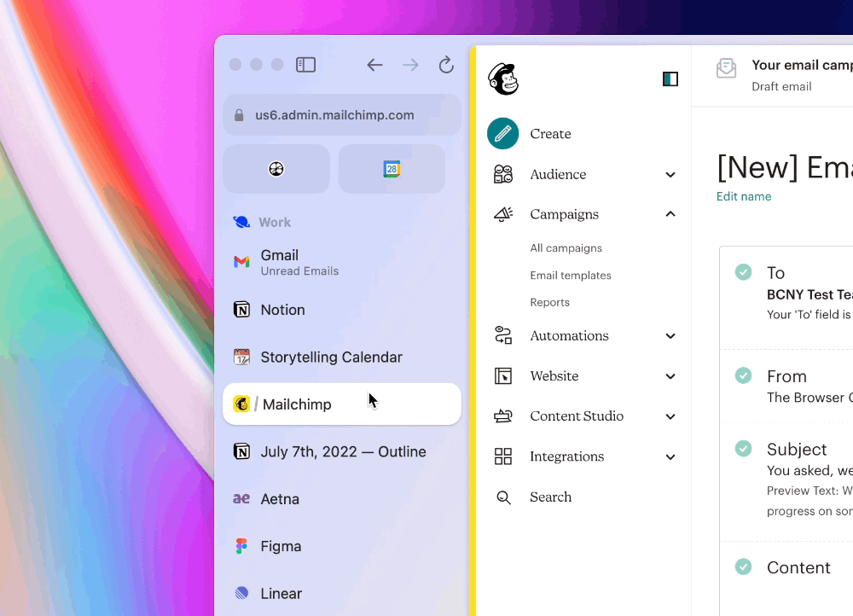Image resolution: width=853 pixels, height=616 pixels.
Task: Collapse the Campaigns section chevron
Action: coord(670,214)
